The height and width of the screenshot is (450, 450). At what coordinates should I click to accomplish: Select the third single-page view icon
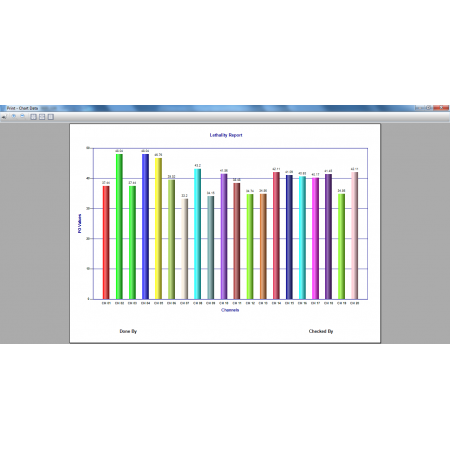(x=51, y=117)
